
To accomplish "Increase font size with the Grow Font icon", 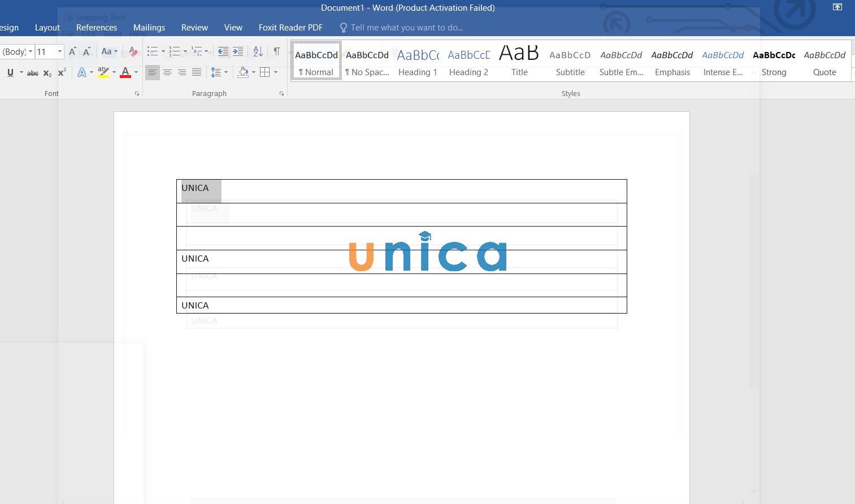I will (72, 51).
